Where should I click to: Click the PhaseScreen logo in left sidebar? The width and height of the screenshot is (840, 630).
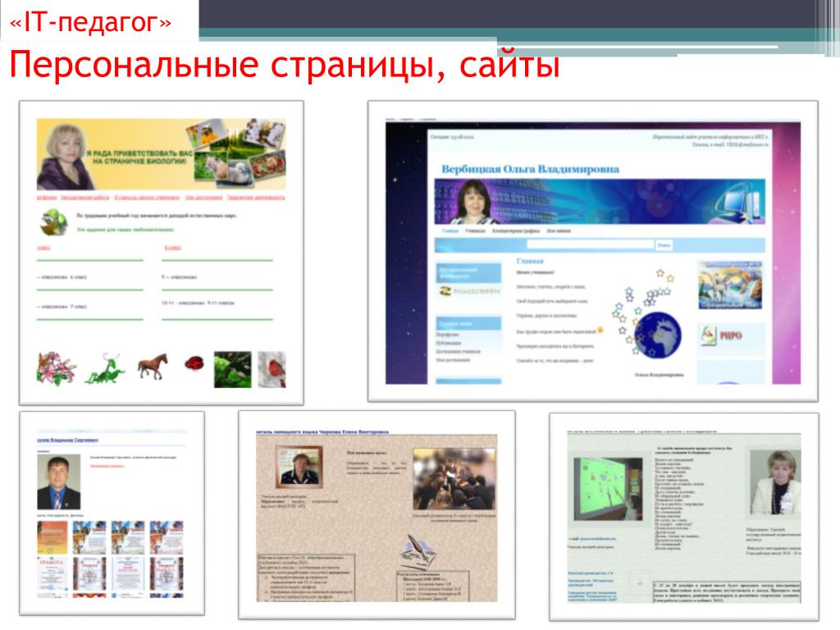469,291
